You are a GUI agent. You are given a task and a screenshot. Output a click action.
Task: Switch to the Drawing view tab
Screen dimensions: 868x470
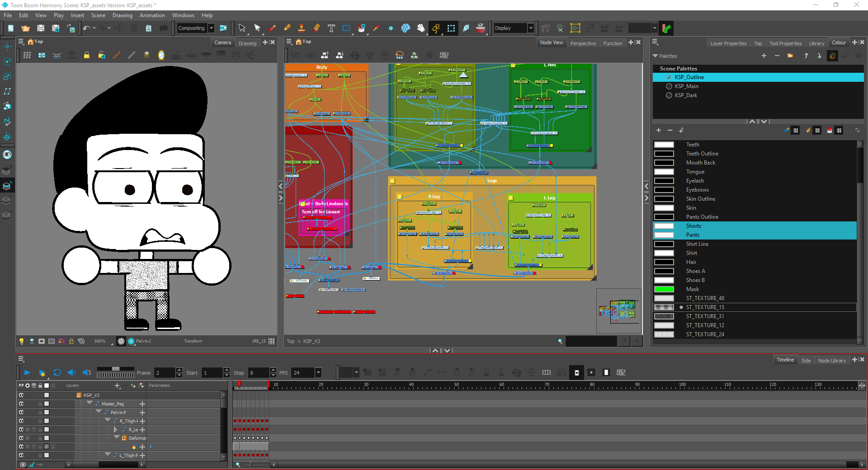coord(247,43)
